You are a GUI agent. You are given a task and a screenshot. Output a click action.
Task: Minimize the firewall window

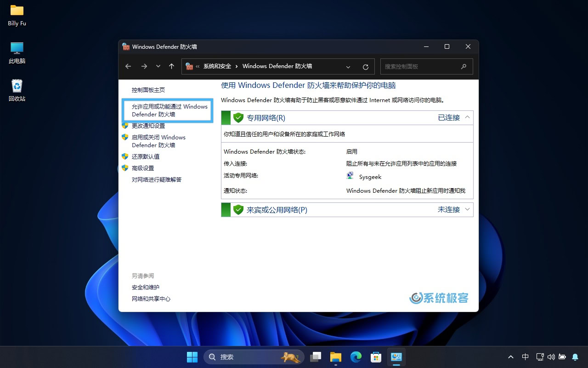(x=426, y=46)
